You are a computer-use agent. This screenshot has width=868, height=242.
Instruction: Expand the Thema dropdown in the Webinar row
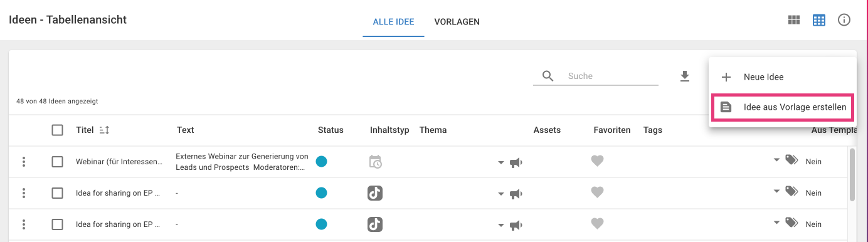(500, 162)
